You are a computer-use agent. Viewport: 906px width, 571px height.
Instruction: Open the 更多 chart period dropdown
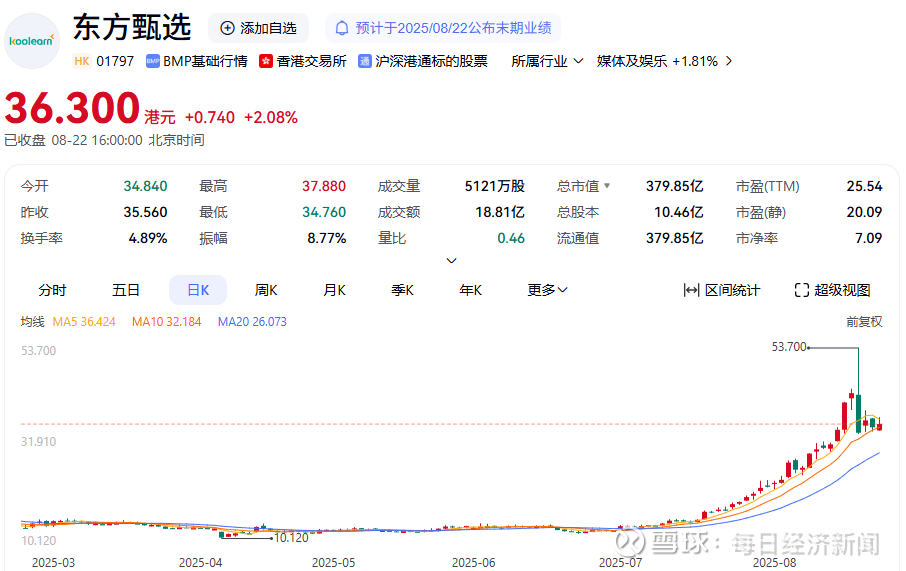[x=547, y=290]
